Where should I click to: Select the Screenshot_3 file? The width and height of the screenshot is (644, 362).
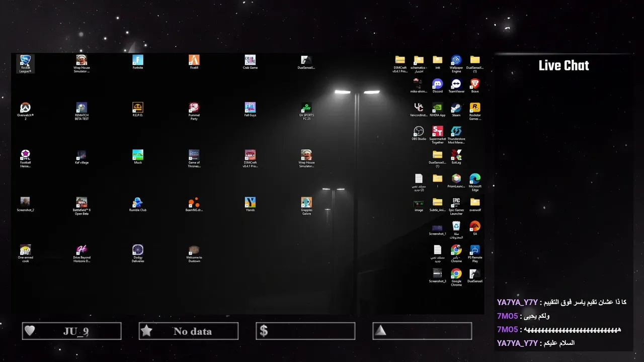(437, 276)
